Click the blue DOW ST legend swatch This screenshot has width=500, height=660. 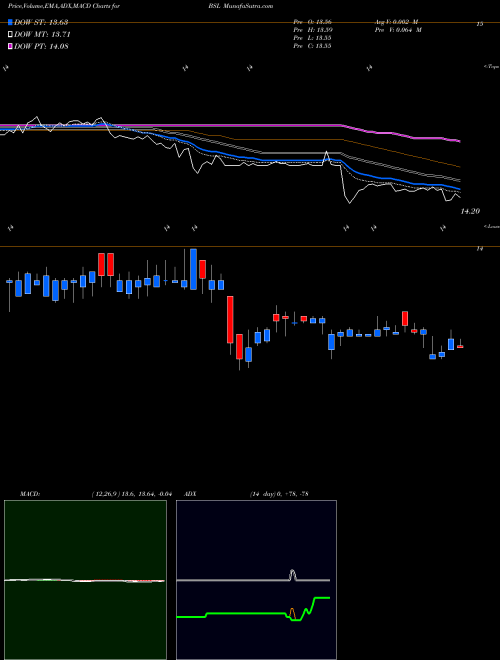click(x=10, y=22)
